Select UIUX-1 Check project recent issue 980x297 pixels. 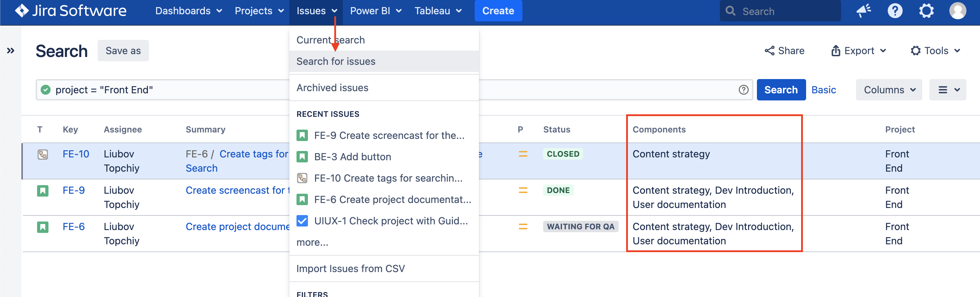(x=391, y=221)
